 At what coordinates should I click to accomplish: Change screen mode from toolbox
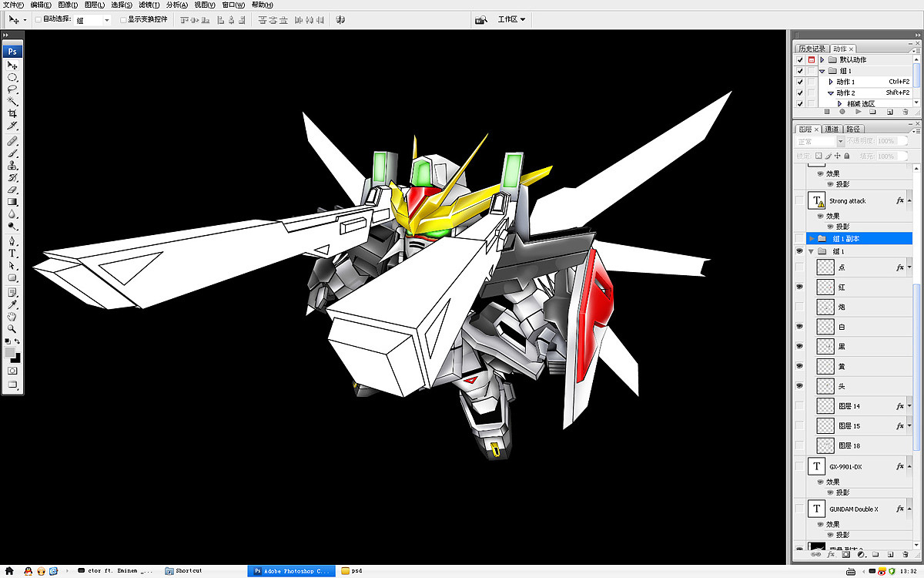(x=12, y=385)
